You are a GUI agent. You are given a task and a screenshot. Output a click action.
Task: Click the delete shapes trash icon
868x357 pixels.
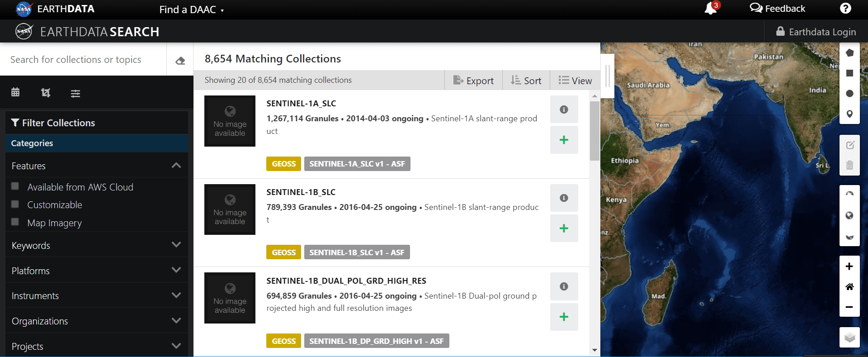point(849,165)
